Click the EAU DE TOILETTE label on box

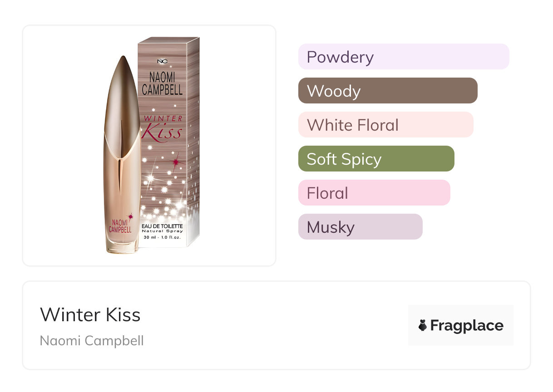point(162,226)
